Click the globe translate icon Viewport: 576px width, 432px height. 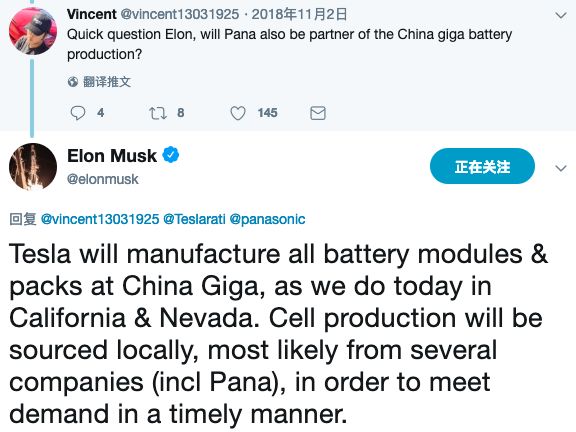(x=73, y=82)
